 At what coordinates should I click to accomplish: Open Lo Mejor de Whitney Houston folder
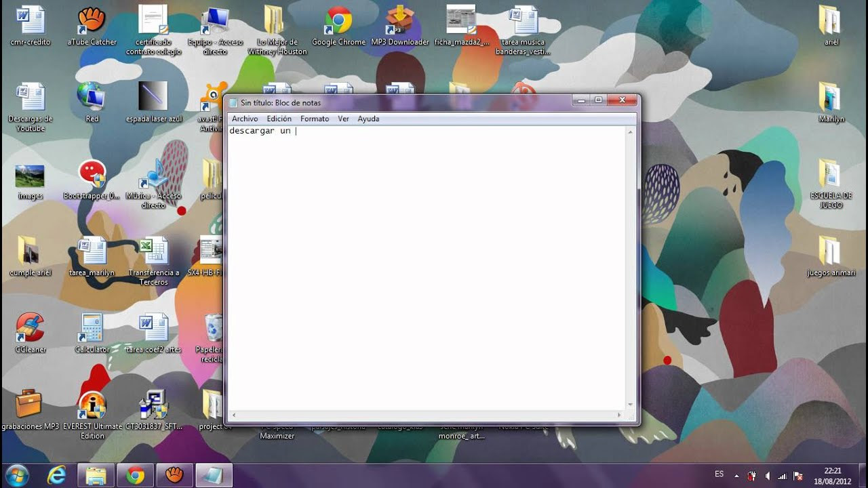(x=277, y=20)
